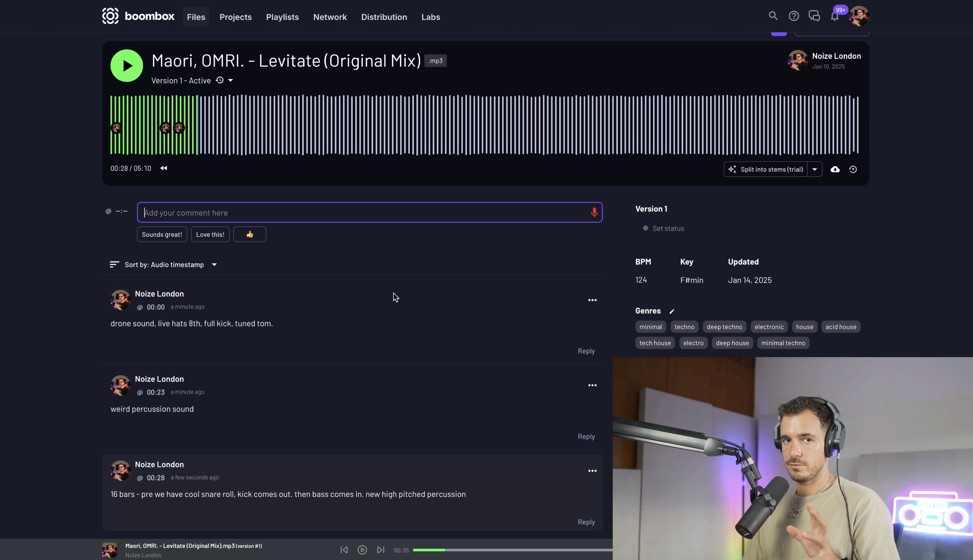Reply to the weird percussion sound comment
The height and width of the screenshot is (560, 973).
tap(586, 436)
